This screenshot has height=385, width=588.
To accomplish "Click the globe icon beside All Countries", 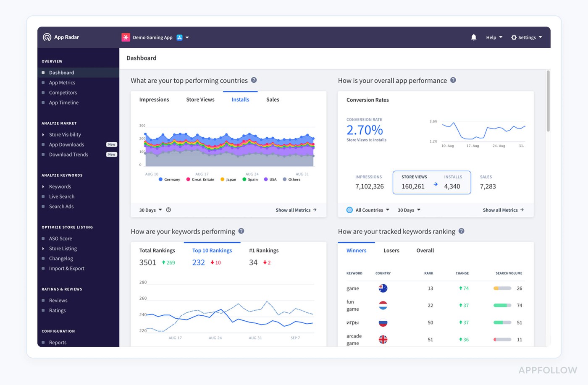I will [x=349, y=210].
